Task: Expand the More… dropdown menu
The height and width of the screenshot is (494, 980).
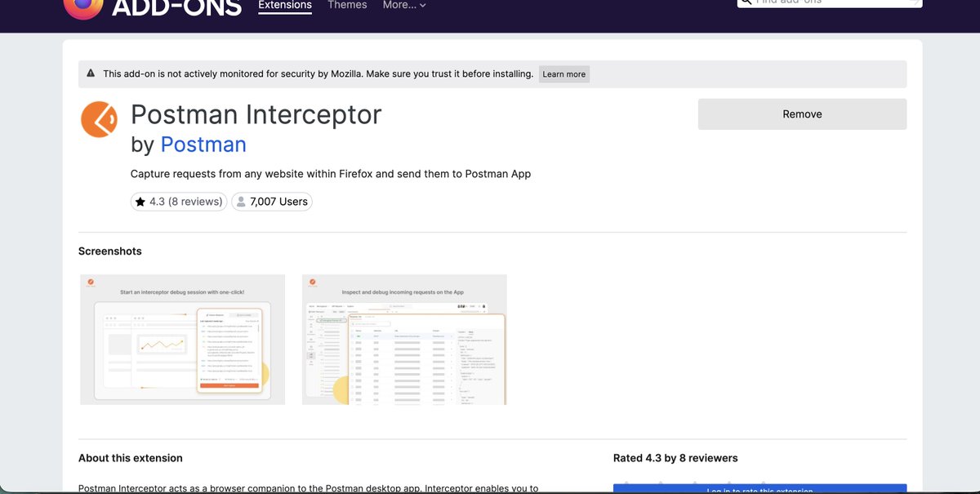Action: click(x=404, y=6)
